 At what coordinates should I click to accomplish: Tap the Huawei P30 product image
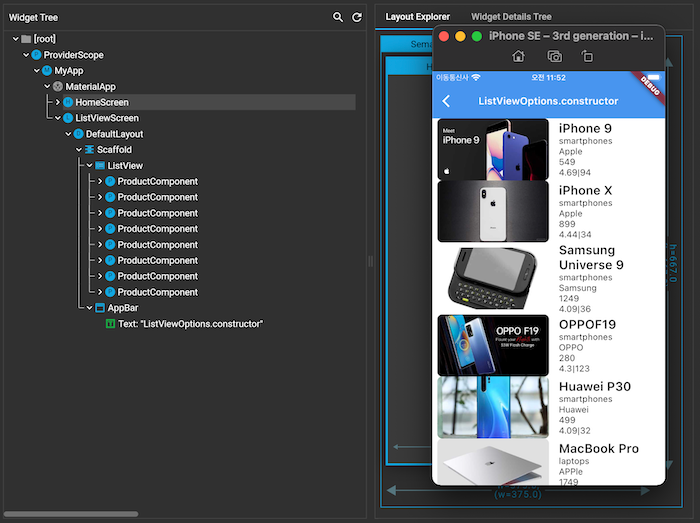tap(493, 407)
